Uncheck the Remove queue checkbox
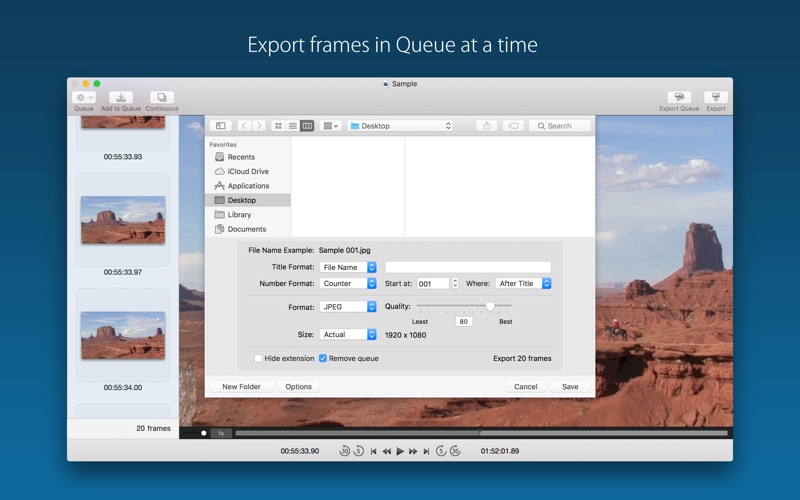 click(323, 358)
